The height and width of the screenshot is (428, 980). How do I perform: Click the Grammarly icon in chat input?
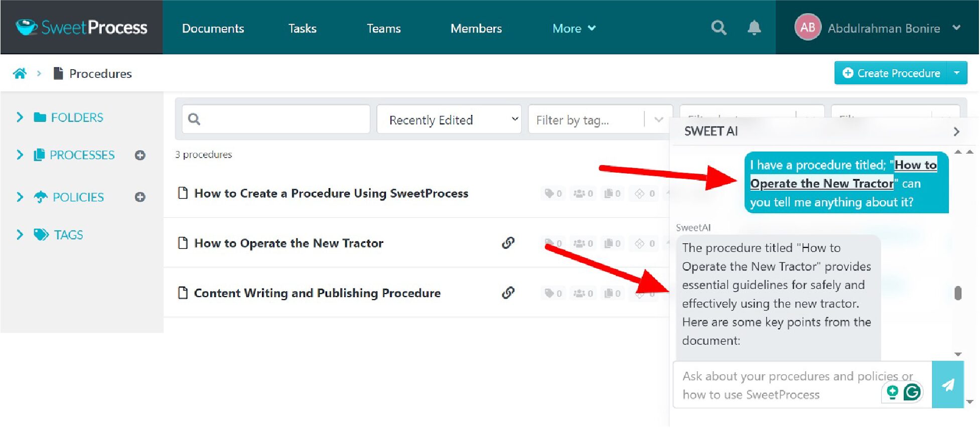[x=912, y=392]
